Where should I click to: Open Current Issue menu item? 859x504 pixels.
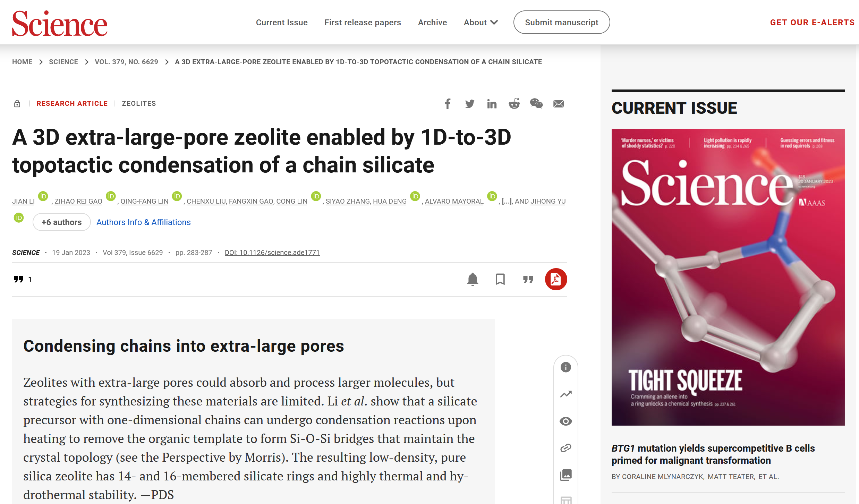coord(282,23)
